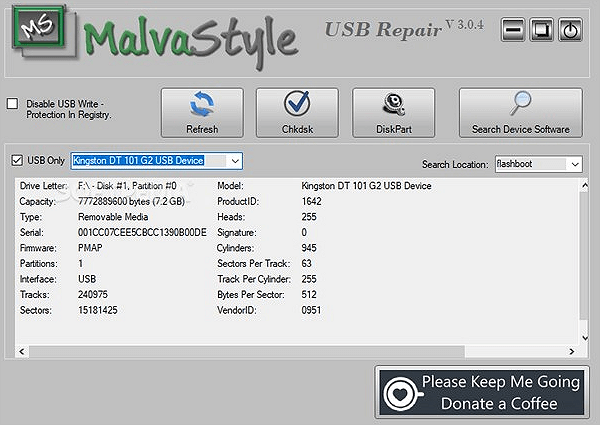Click the vertical scrollbar down arrow
600x426 pixels.
pyautogui.click(x=584, y=338)
